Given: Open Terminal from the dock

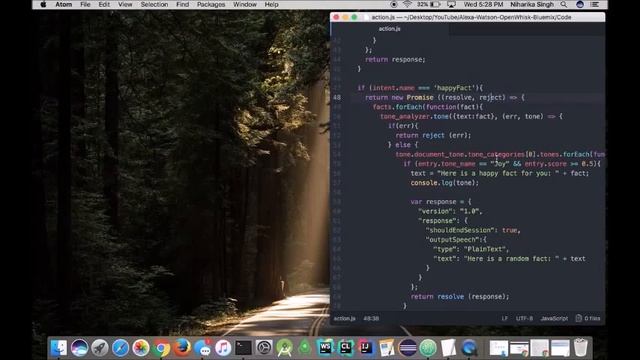Looking at the screenshot, I should 243,348.
